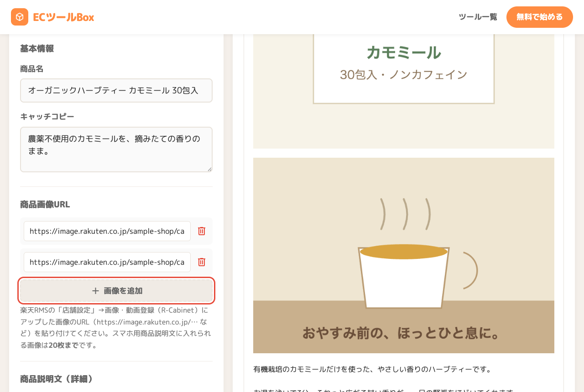The height and width of the screenshot is (392, 584).
Task: Click the R-Cabinet help text below 画像を追加
Action: tap(116, 328)
